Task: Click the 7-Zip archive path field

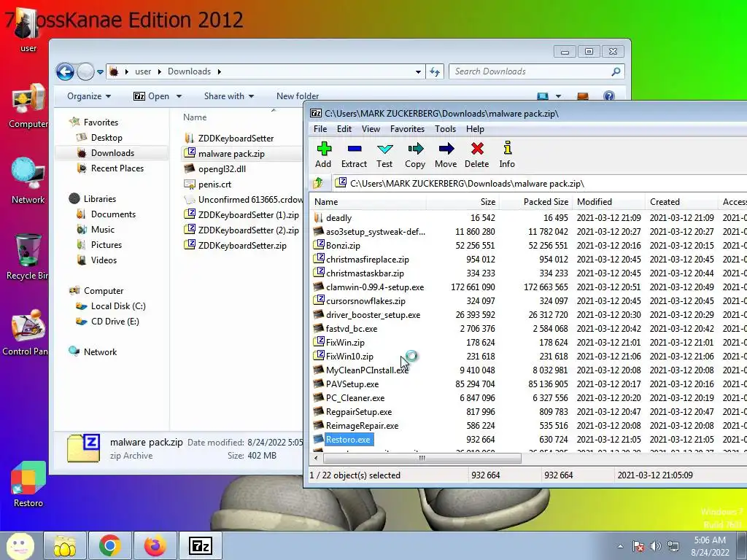Action: tap(538, 183)
